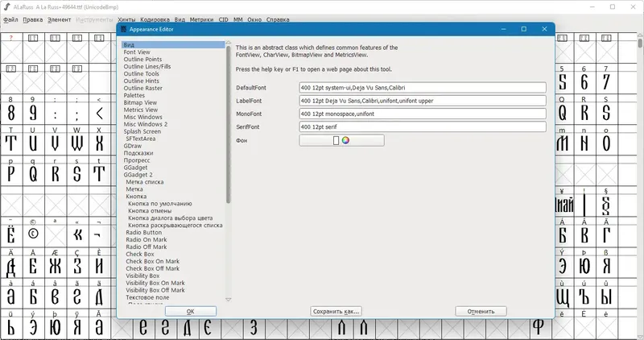Click the category list scroll-down arrow
This screenshot has width=644, height=340.
click(x=229, y=300)
